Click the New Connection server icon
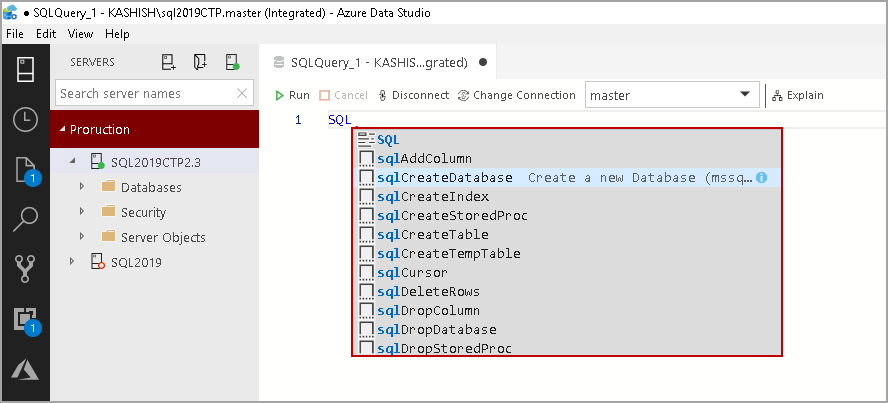Screen dimensions: 888x403 (x=168, y=62)
